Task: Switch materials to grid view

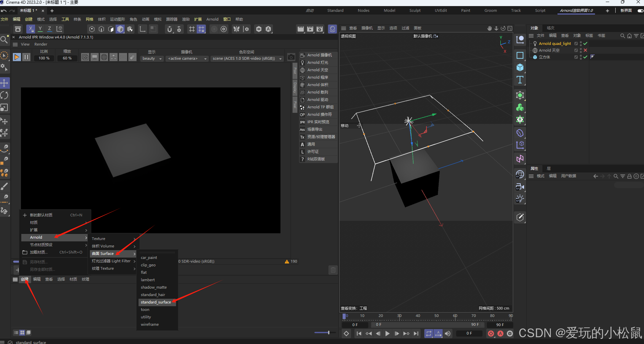Action: point(22,333)
